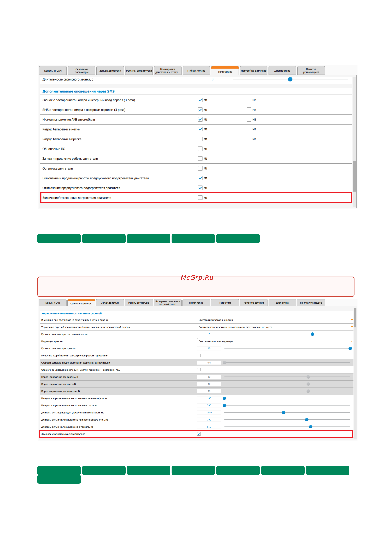Uncheck M1 for 'Включение и продление работы предпускового подогревателя'
Viewport: 392px width, 555px height.
pos(200,178)
